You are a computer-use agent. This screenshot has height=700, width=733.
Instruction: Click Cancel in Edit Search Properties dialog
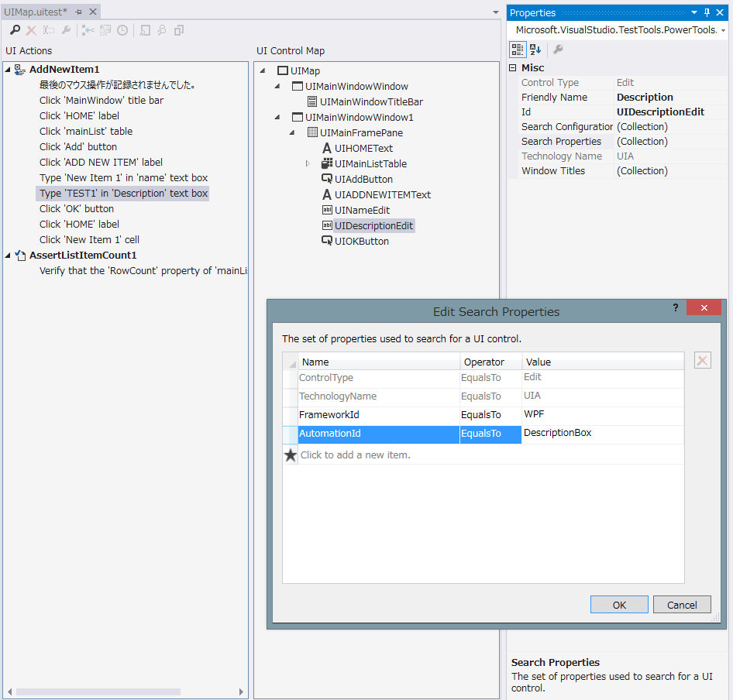682,605
